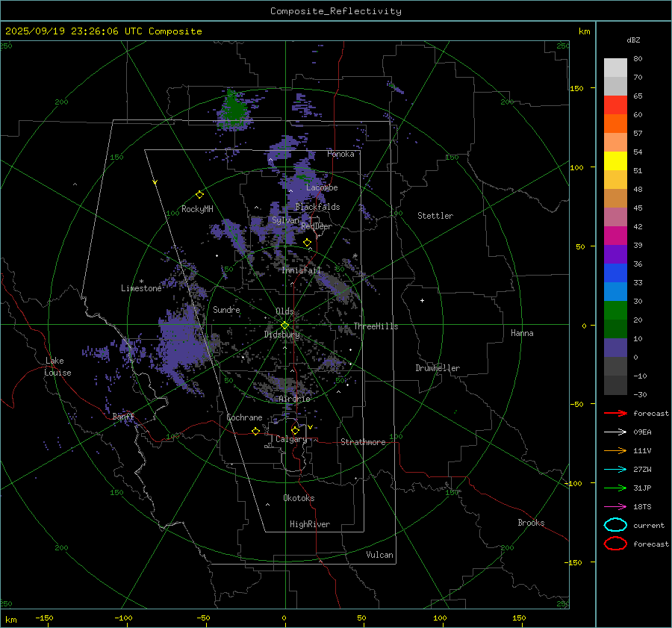This screenshot has width=672, height=628.
Task: Click the Lake Louise map label
Action: (x=57, y=367)
